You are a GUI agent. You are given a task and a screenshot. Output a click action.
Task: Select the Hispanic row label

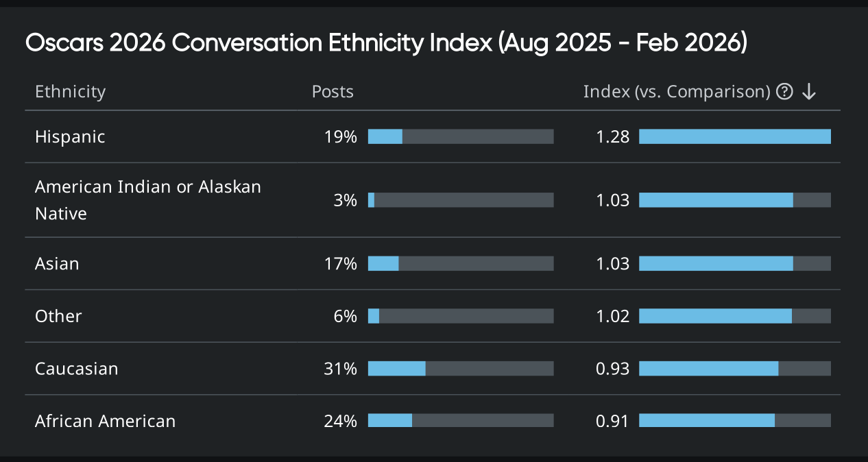[70, 136]
